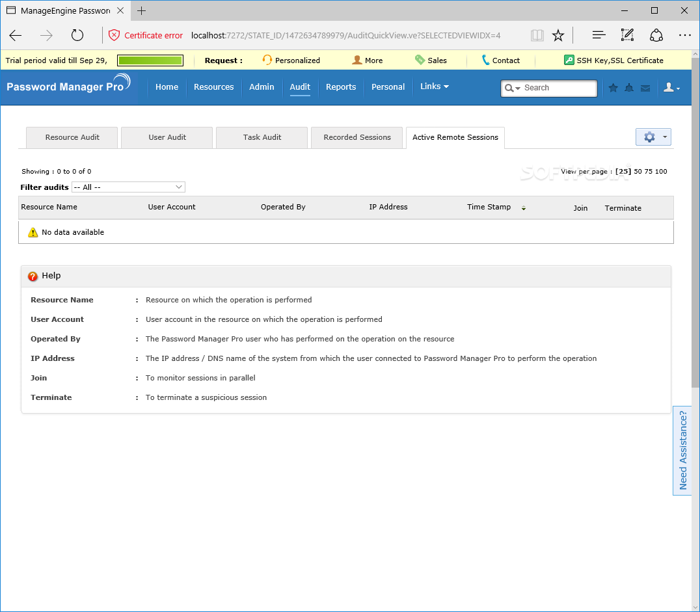Click the Password Manager Pro logo
Image resolution: width=700 pixels, height=612 pixels.
68,85
